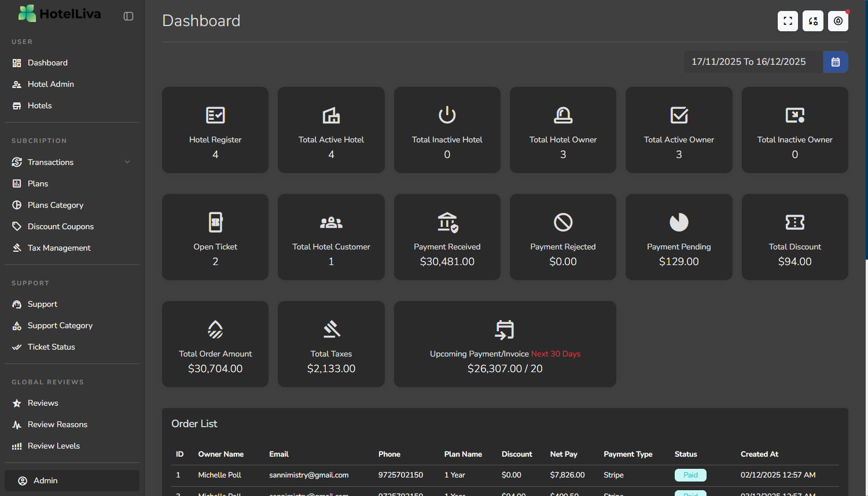868x496 pixels.
Task: Click the Payment Pending pie icon
Action: tap(679, 222)
